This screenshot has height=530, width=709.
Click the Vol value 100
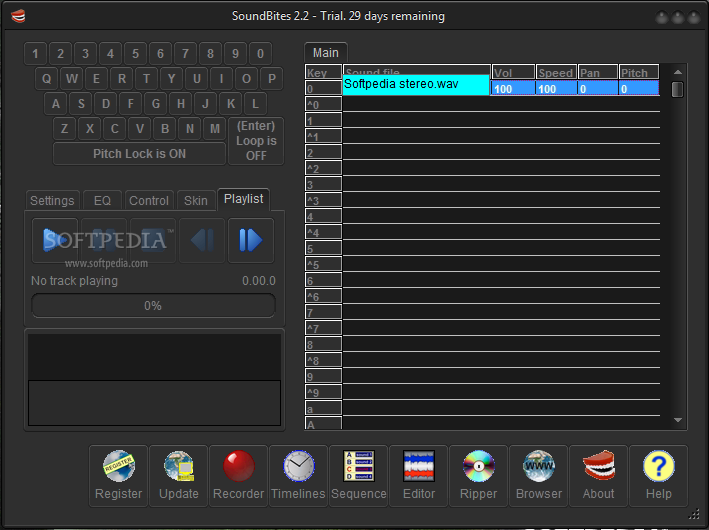513,89
